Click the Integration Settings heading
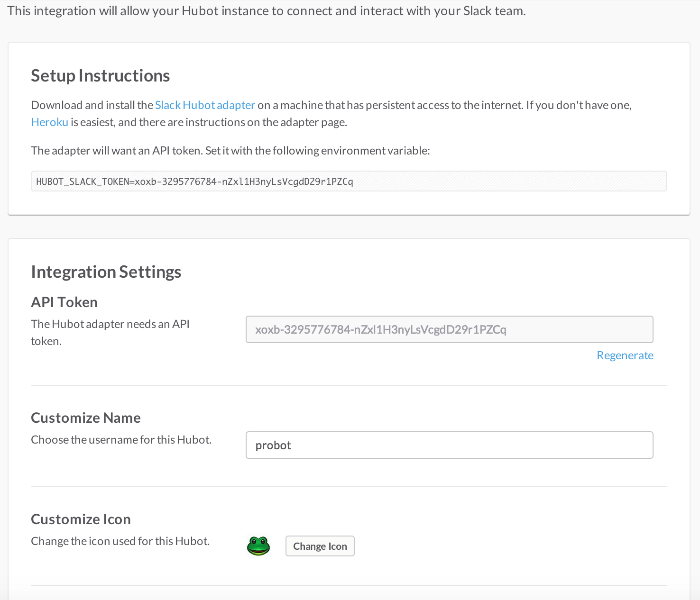Screen dimensions: 700x600 (x=106, y=272)
